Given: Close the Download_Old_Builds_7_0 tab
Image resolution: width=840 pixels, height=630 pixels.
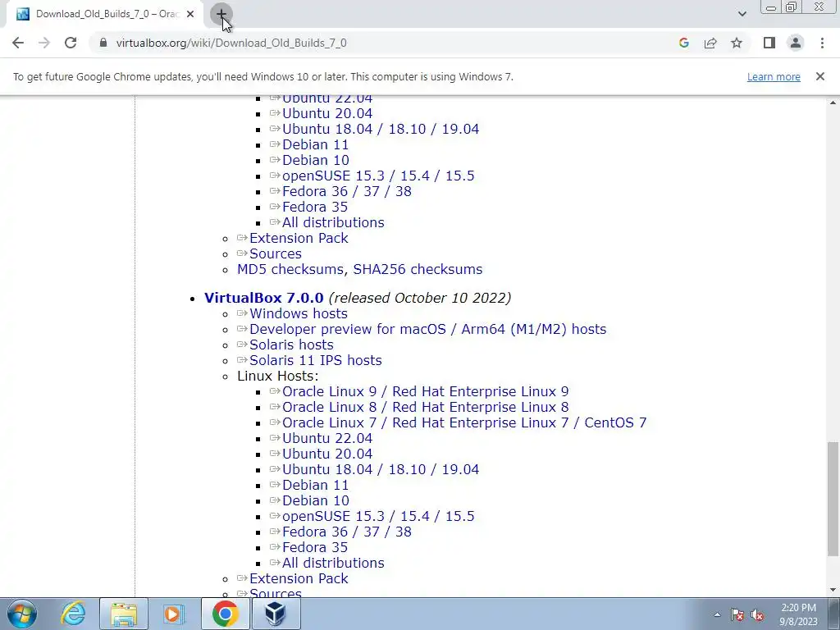Looking at the screenshot, I should [x=190, y=15].
